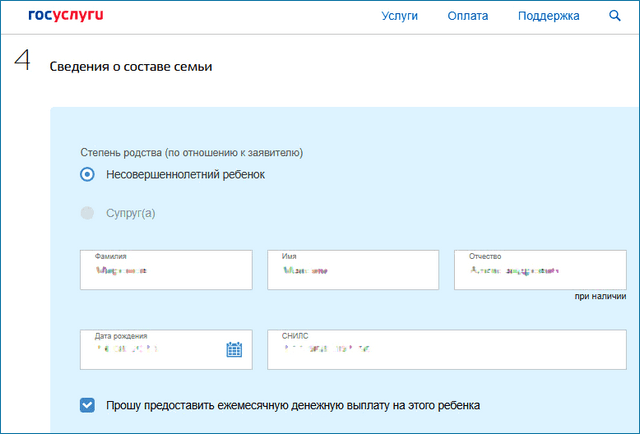Image resolution: width=640 pixels, height=434 pixels.
Task: Click the при наличии hint text
Action: [x=600, y=296]
